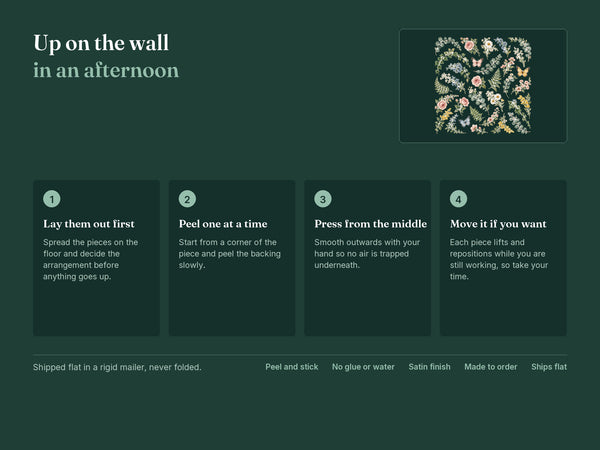Select the 'Press from the middle' heading
The width and height of the screenshot is (600, 450).
coord(370,224)
